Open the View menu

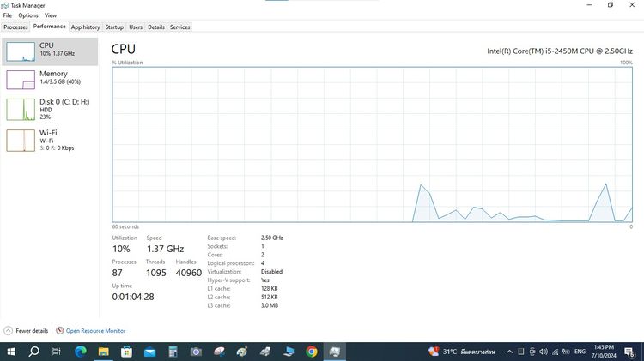(x=51, y=15)
